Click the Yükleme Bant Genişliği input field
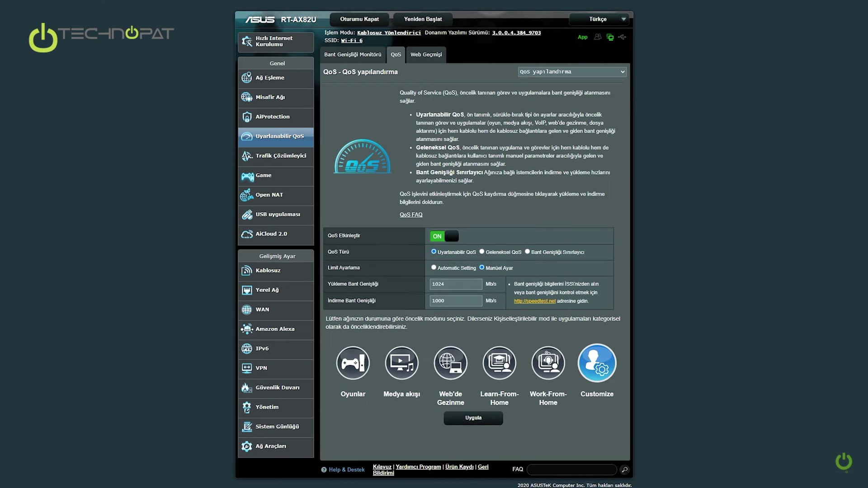 tap(456, 284)
